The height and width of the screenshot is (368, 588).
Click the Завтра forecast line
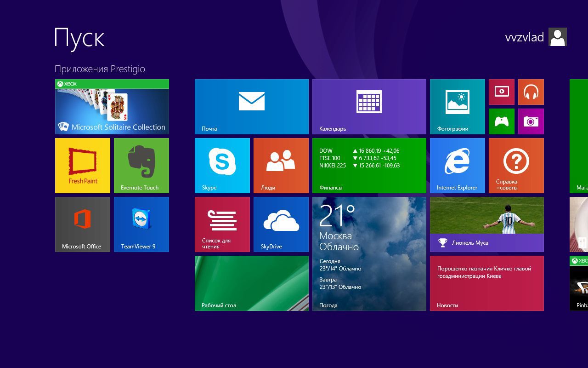[340, 283]
